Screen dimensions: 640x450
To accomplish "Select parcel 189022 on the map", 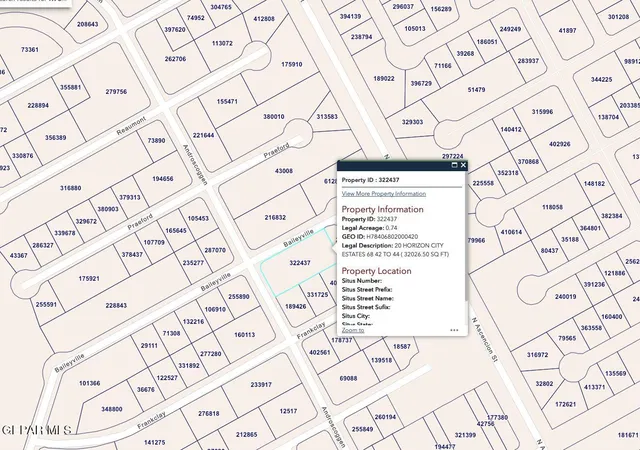I will (384, 78).
